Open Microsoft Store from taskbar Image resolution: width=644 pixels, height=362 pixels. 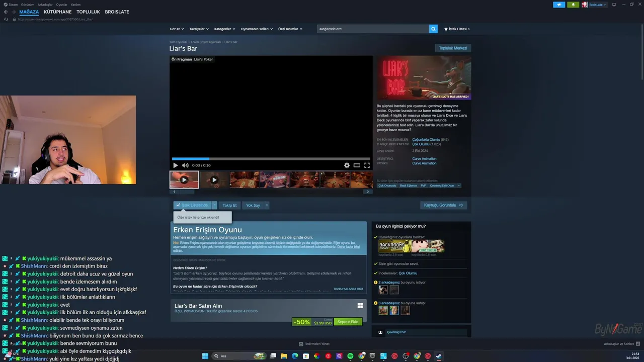tap(306, 356)
